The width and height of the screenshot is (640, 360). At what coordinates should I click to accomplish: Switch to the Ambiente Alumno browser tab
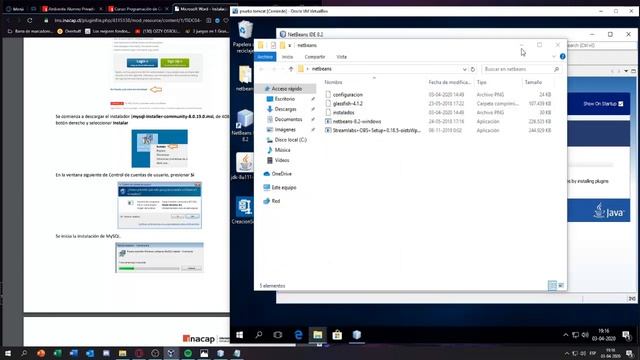(x=72, y=9)
